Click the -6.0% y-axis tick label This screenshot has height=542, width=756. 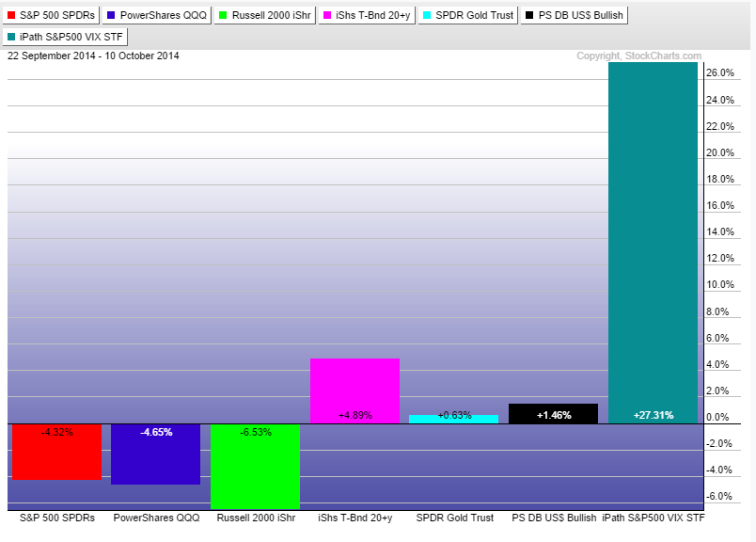pos(719,496)
